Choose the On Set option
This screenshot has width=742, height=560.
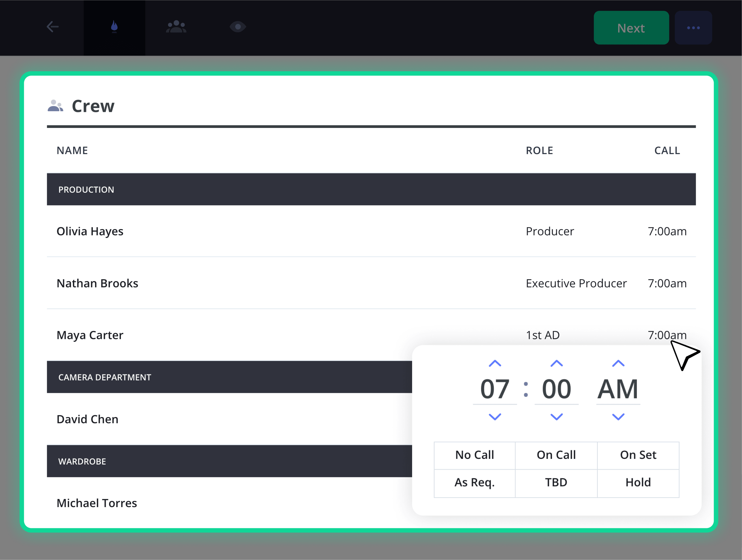[638, 455]
